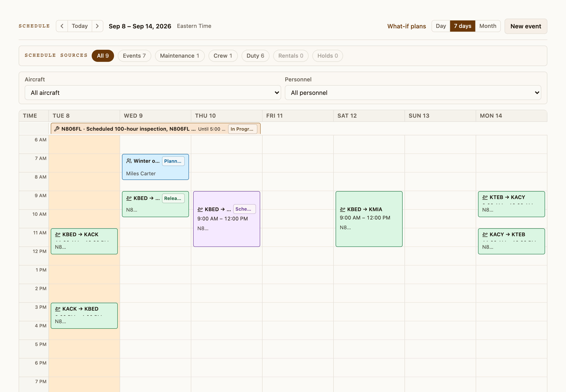Click the MON 14 column header
The image size is (566, 392).
click(x=511, y=116)
